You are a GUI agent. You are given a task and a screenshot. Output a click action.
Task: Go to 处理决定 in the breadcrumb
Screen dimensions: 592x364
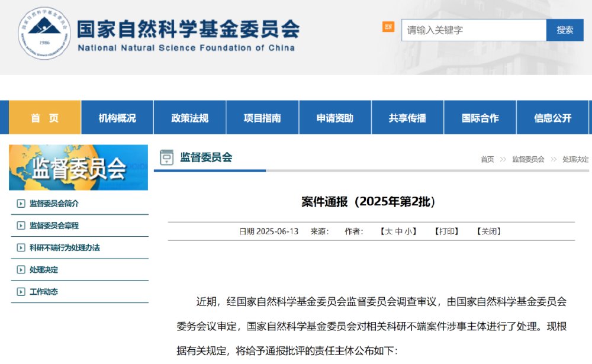(575, 159)
